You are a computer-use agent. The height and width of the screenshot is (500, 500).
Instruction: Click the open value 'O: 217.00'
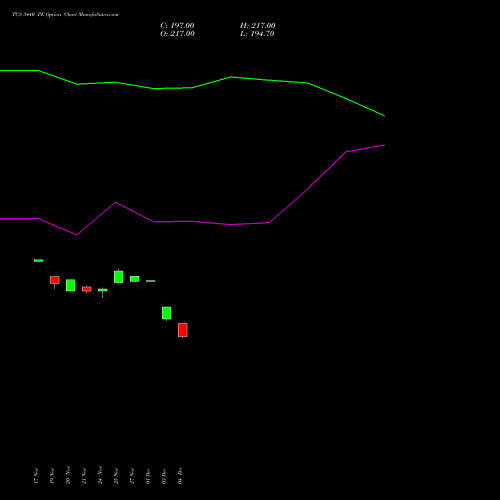click(x=177, y=34)
